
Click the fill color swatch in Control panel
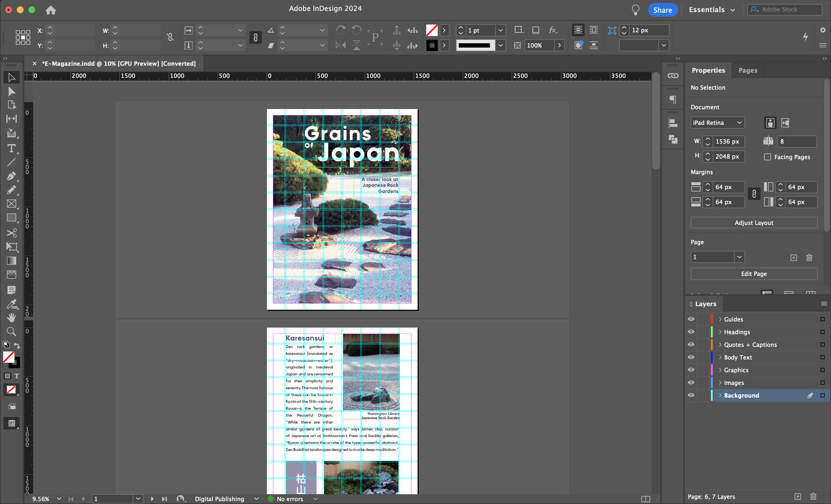tap(432, 30)
